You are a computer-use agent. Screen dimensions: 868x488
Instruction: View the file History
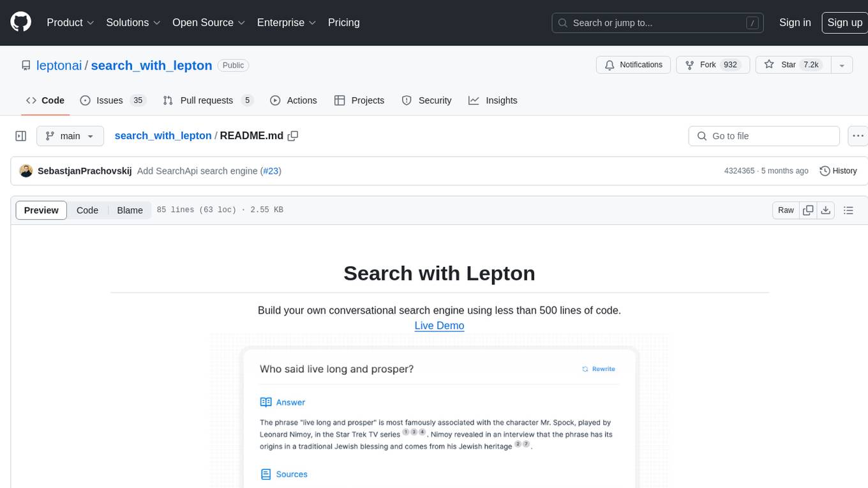(x=838, y=171)
